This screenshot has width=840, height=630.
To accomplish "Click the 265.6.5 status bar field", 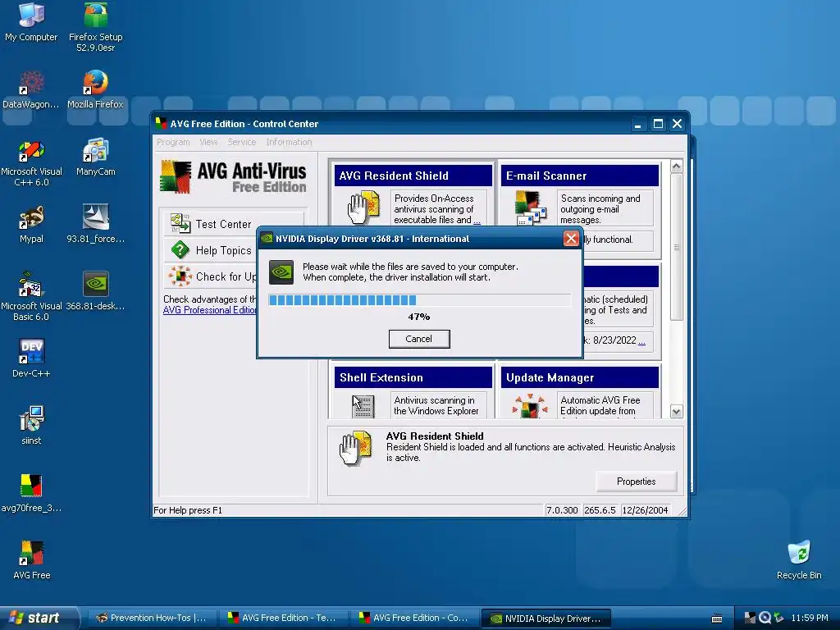I will coord(600,510).
